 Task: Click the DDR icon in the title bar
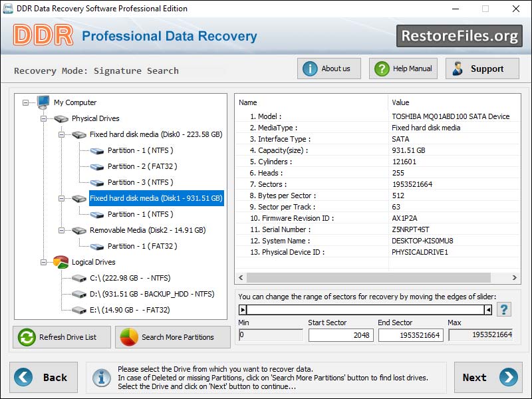8,9
